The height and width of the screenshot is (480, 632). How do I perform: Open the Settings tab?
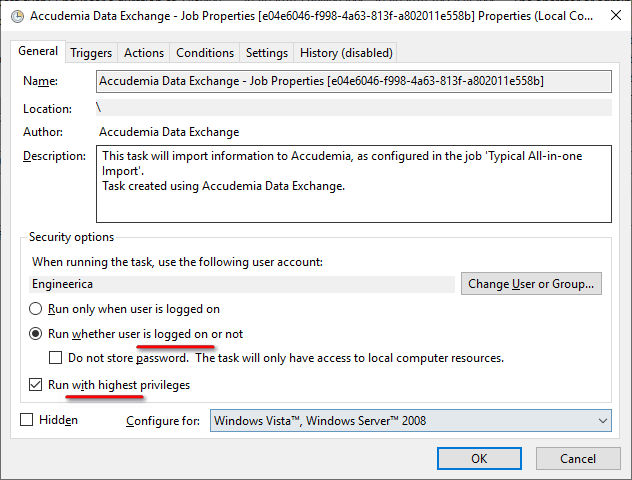(x=267, y=53)
